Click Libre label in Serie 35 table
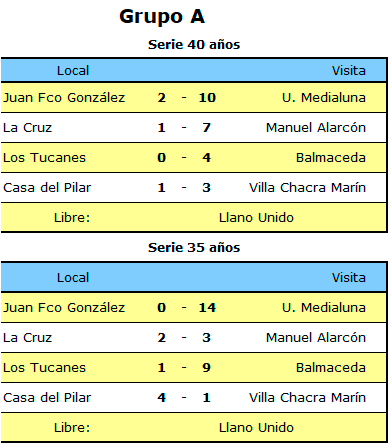Image resolution: width=388 pixels, height=443 pixels. (x=72, y=428)
